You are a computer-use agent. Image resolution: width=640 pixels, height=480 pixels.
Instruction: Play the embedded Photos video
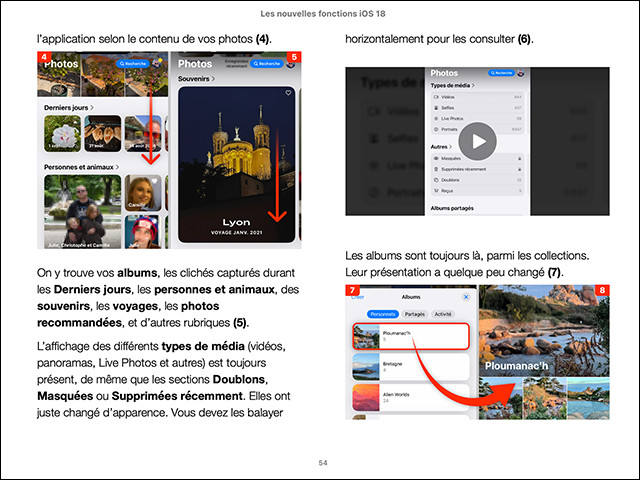click(478, 141)
